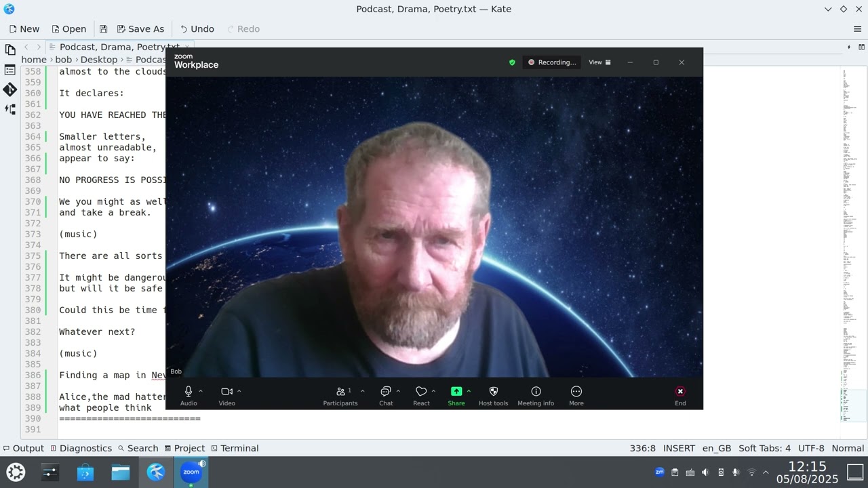868x488 pixels.
Task: Open the Terminal panel tab
Action: pyautogui.click(x=235, y=448)
